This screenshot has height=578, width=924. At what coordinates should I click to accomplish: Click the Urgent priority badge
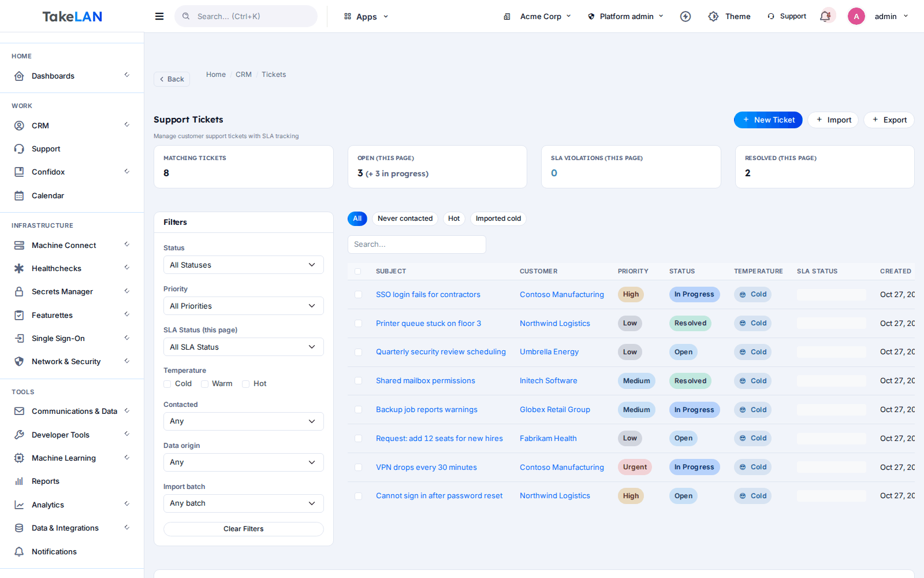[635, 467]
